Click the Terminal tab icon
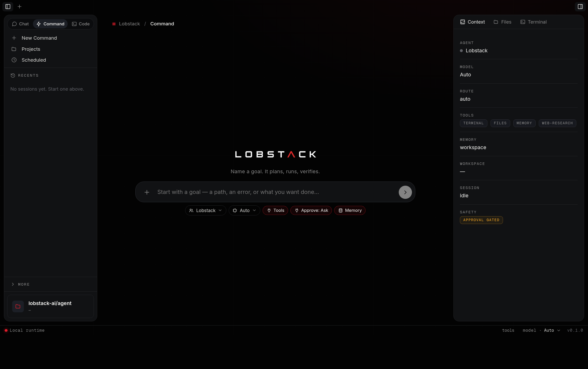Viewport: 588px width, 369px height. pyautogui.click(x=523, y=22)
